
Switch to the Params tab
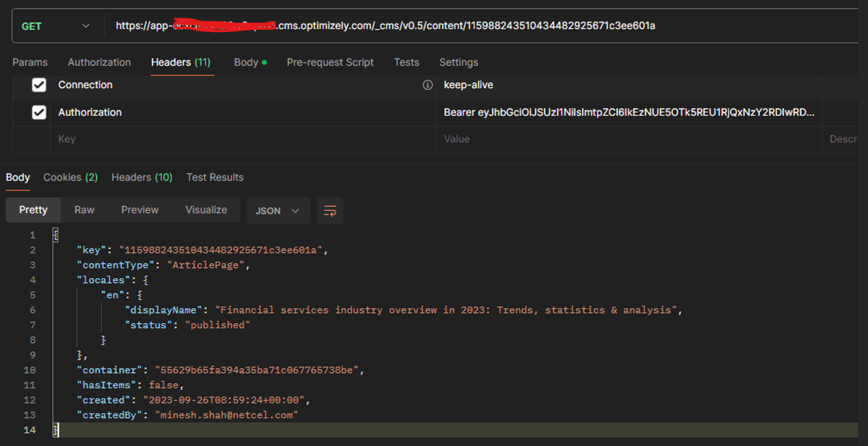click(x=30, y=62)
